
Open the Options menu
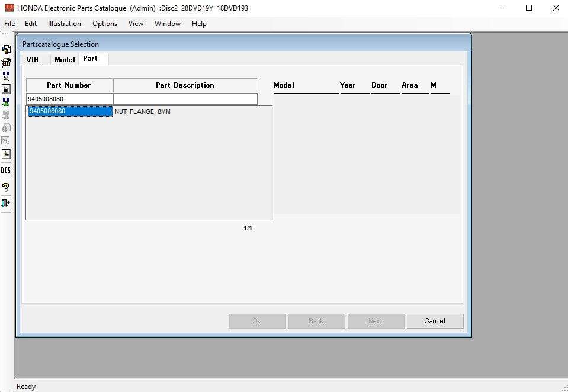105,24
